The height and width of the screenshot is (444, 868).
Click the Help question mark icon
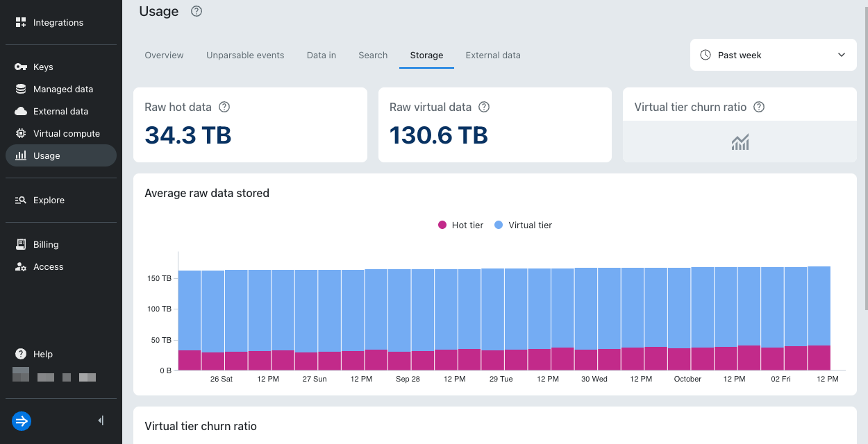(x=21, y=354)
